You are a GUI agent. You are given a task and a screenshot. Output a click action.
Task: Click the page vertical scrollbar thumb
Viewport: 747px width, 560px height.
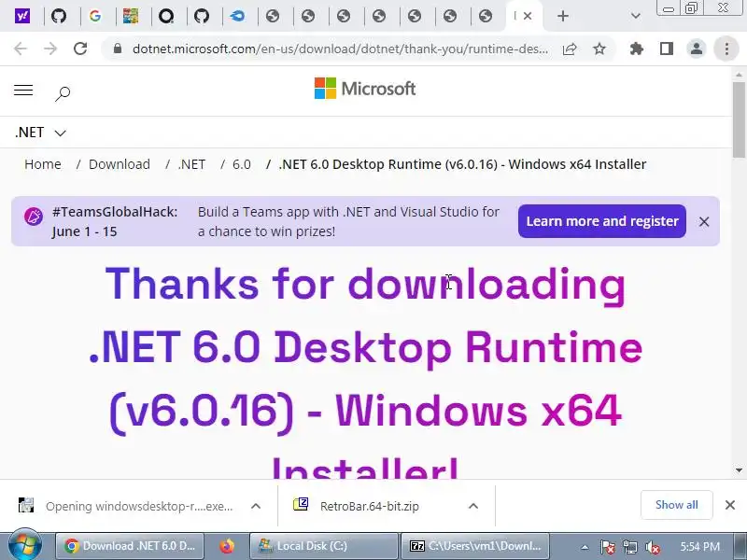(x=739, y=119)
